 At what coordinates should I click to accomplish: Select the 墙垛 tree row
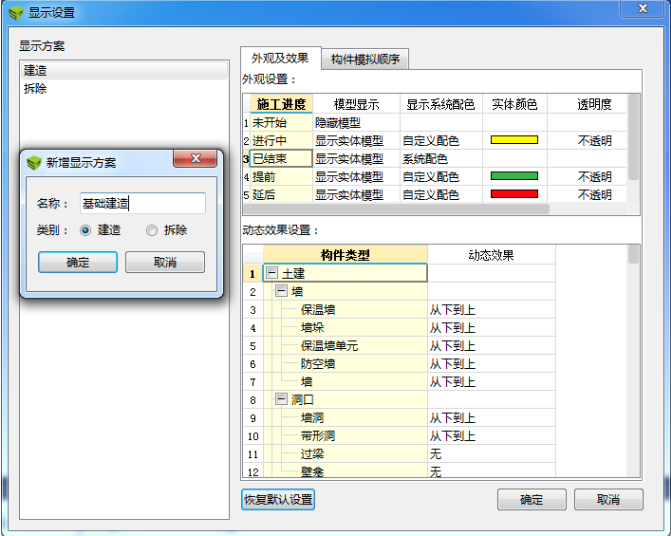[345, 327]
